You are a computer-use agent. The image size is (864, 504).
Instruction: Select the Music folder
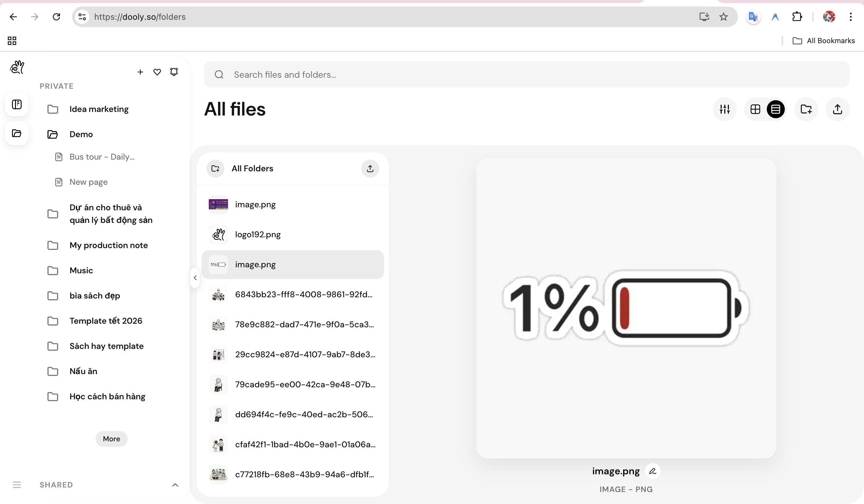[81, 270]
